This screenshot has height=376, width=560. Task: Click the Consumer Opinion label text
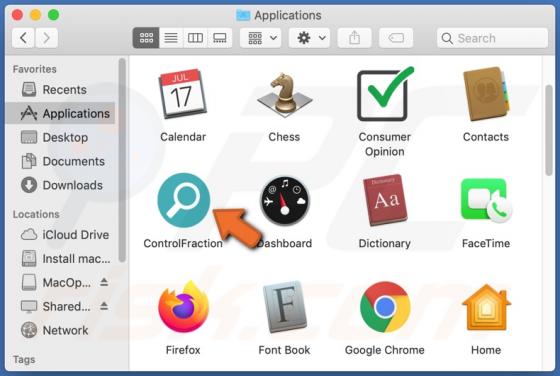(x=385, y=144)
